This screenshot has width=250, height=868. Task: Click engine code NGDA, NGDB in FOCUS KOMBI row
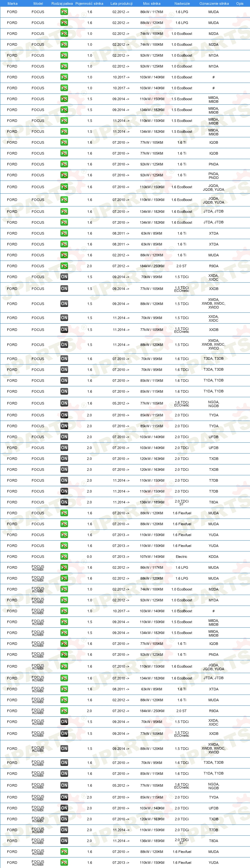click(x=213, y=786)
